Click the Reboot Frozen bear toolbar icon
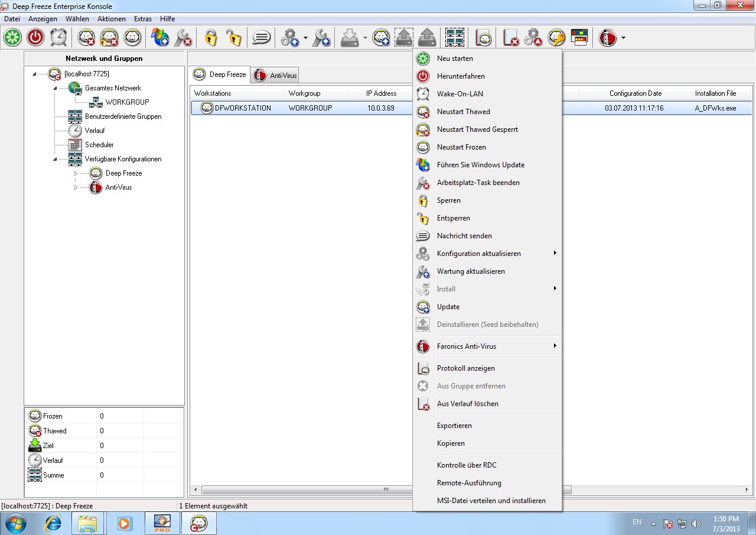The image size is (756, 535). (x=132, y=37)
